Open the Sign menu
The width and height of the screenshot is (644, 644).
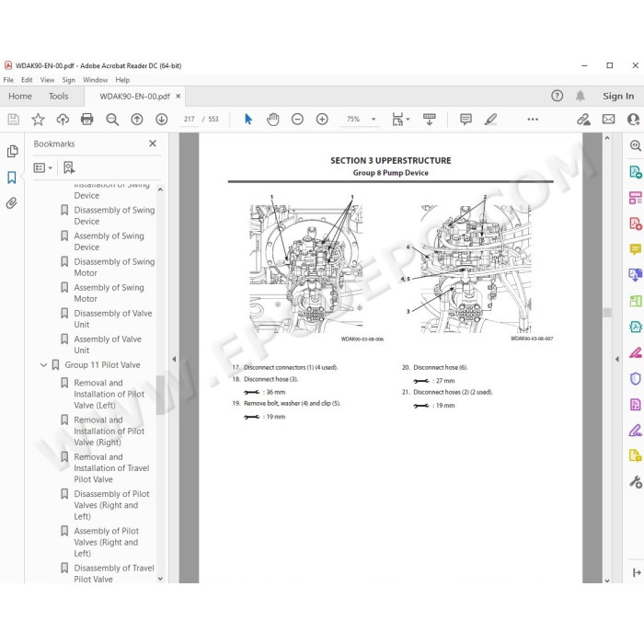[x=68, y=80]
